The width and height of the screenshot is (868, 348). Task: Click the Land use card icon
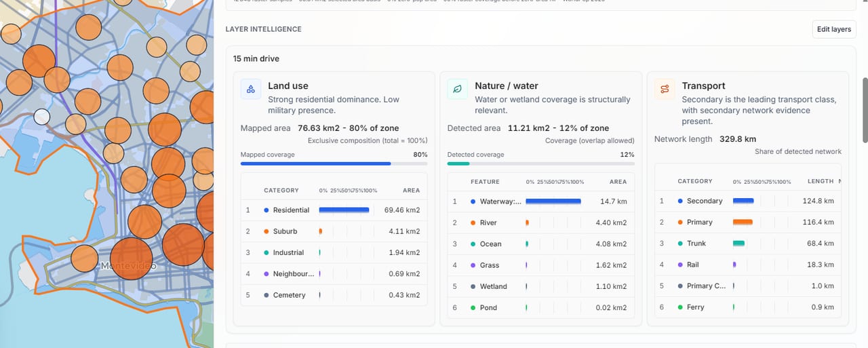coord(251,89)
